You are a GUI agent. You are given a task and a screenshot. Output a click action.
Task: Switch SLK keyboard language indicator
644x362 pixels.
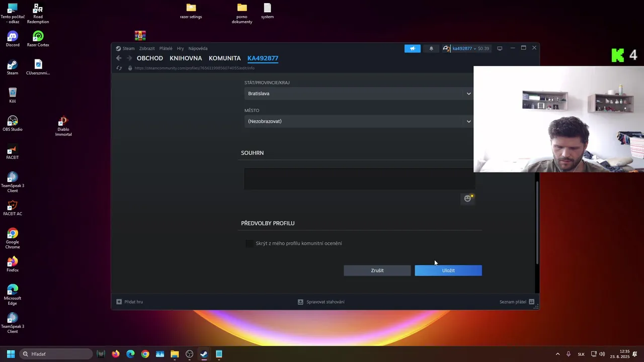pos(581,354)
